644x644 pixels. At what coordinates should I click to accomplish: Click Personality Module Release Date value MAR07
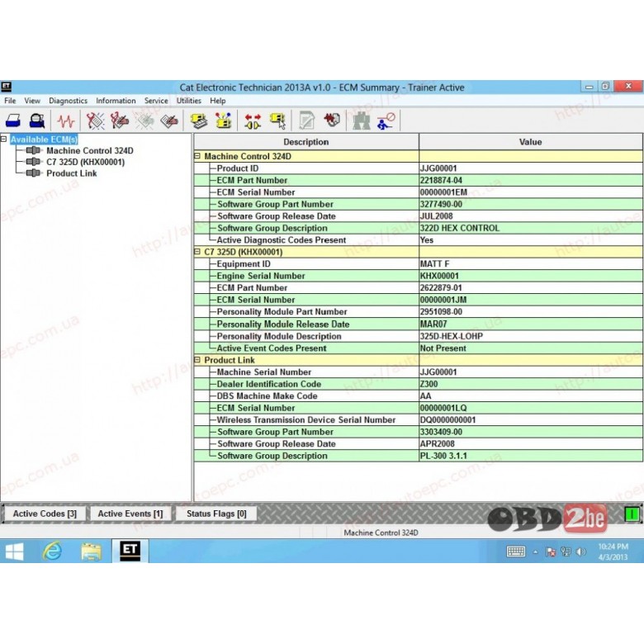click(433, 324)
